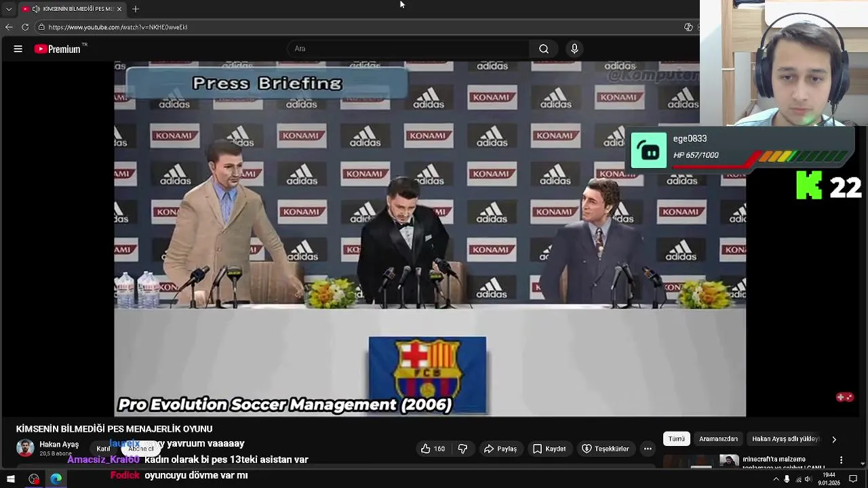
Task: Open notification center icon
Action: (853, 479)
